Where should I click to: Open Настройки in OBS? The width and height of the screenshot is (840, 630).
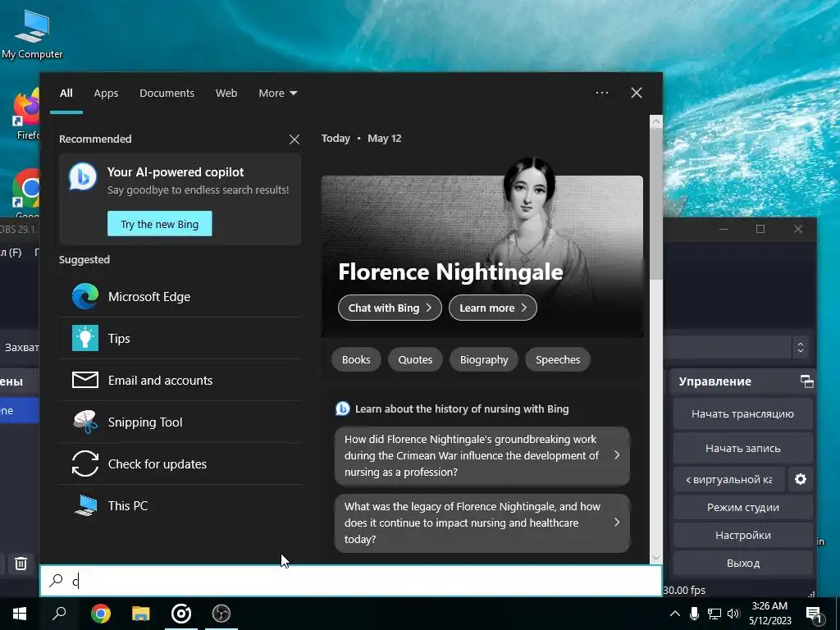742,535
